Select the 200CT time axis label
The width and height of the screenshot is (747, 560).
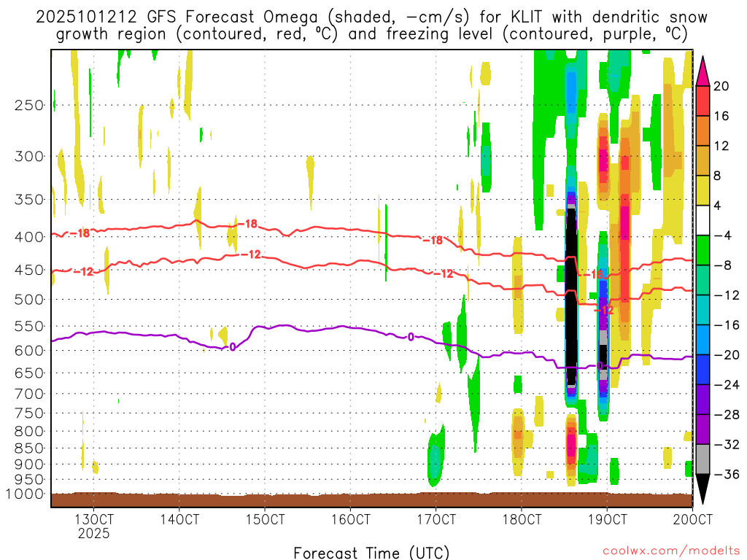click(693, 519)
